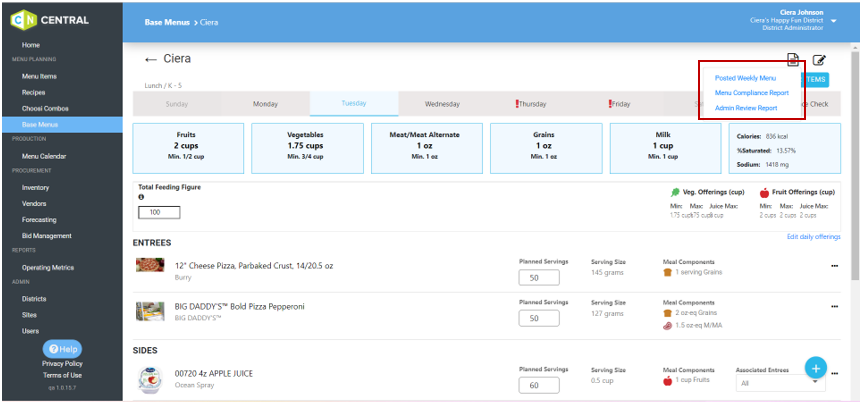866x406 pixels.
Task: Click the Fruit Offerings apple icon
Action: (x=764, y=193)
